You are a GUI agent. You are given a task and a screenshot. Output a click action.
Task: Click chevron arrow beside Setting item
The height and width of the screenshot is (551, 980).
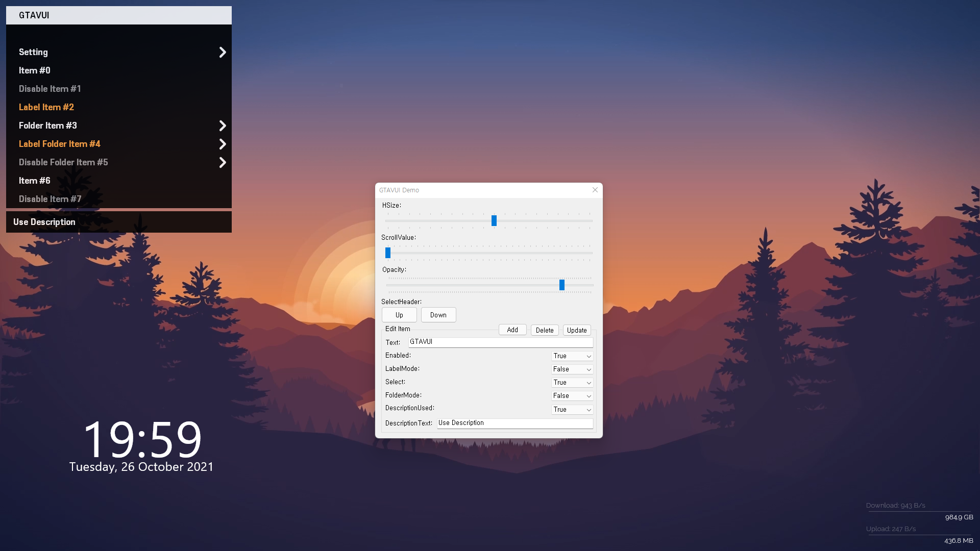222,52
